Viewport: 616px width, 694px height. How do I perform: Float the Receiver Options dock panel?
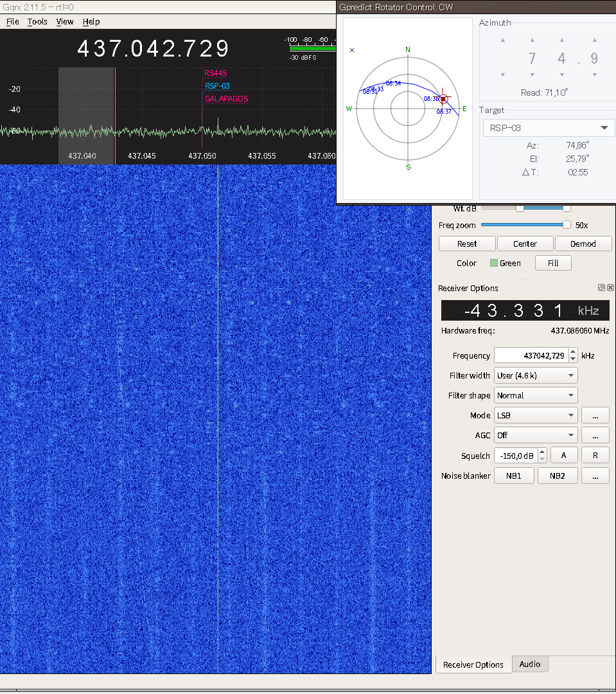tap(601, 288)
